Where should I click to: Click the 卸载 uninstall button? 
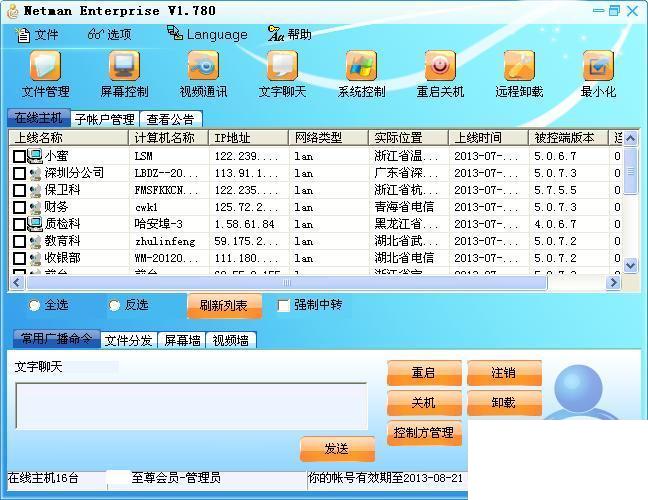pos(504,402)
